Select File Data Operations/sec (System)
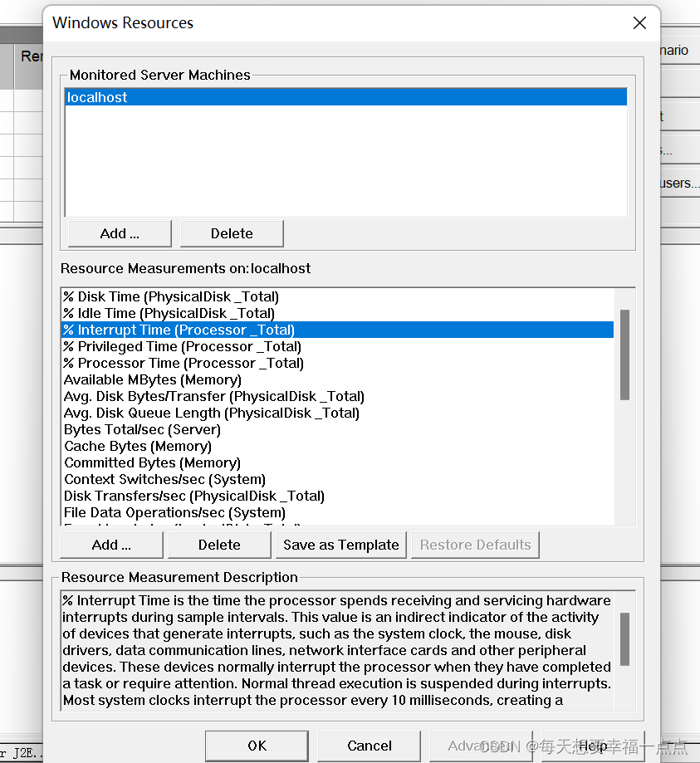This screenshot has height=763, width=700. tap(338, 512)
